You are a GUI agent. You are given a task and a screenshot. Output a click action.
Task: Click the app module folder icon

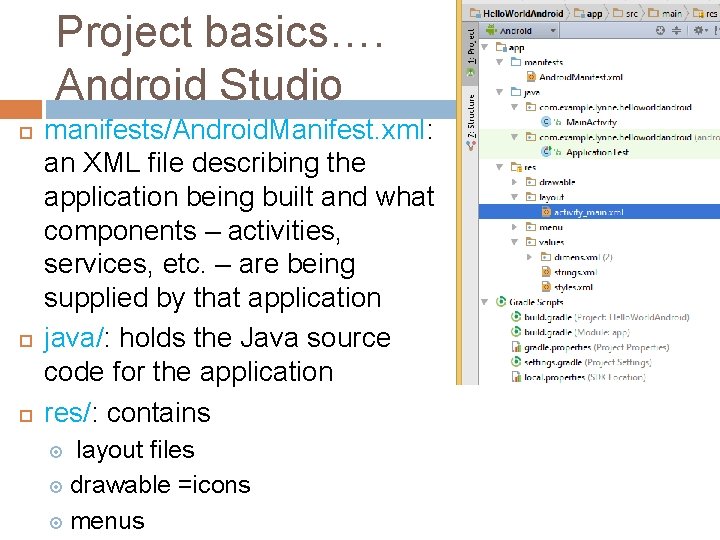(501, 47)
